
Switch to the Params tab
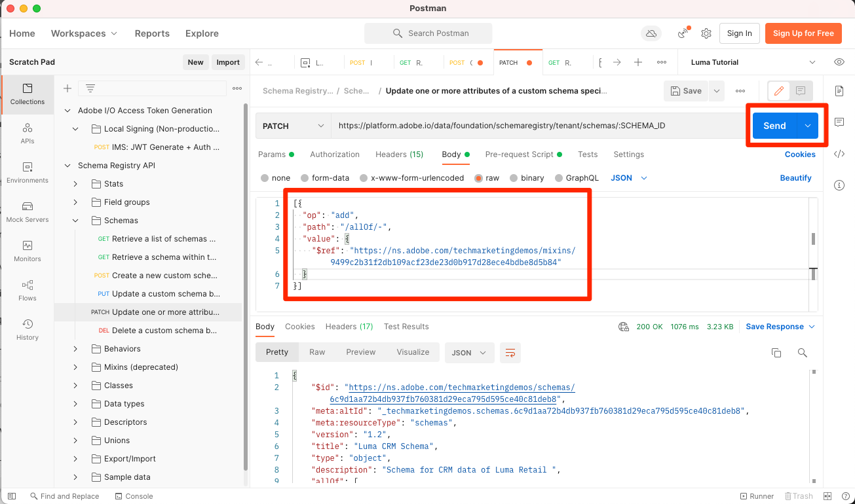276,154
